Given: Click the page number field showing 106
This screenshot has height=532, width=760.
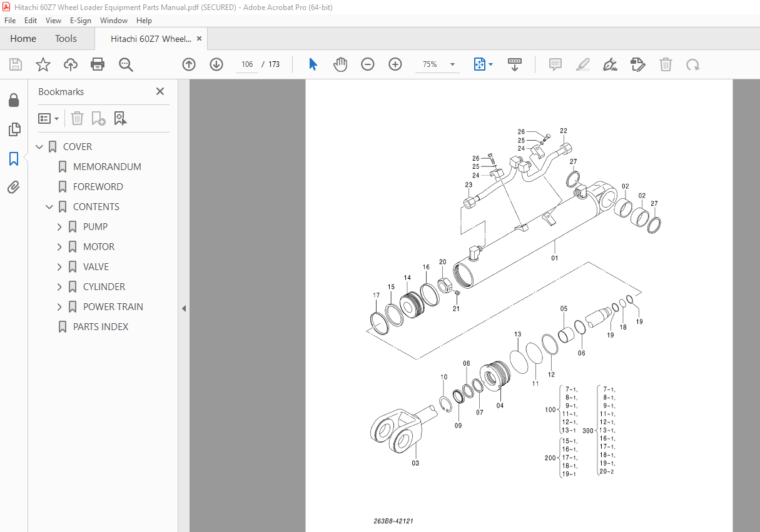Looking at the screenshot, I should (246, 64).
